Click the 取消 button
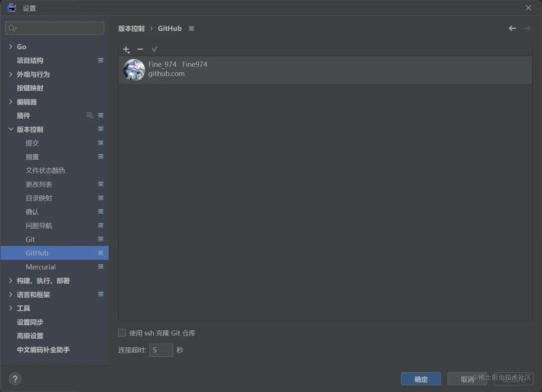 [x=467, y=379]
